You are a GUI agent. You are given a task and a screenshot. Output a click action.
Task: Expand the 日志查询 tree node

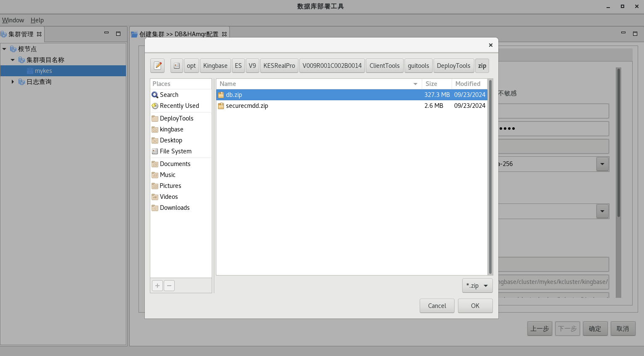pos(13,82)
